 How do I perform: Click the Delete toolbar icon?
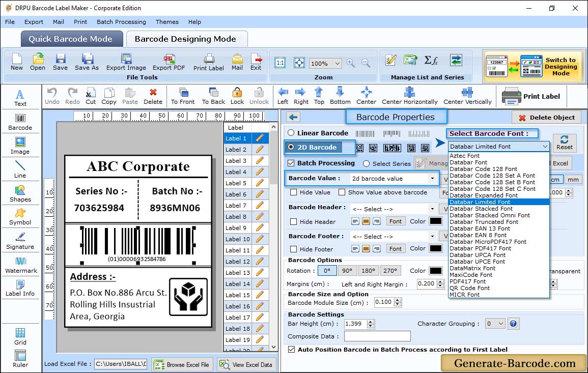pyautogui.click(x=153, y=96)
